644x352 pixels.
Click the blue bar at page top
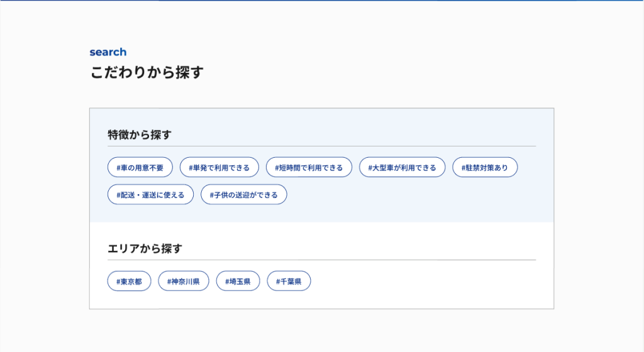click(322, 1)
